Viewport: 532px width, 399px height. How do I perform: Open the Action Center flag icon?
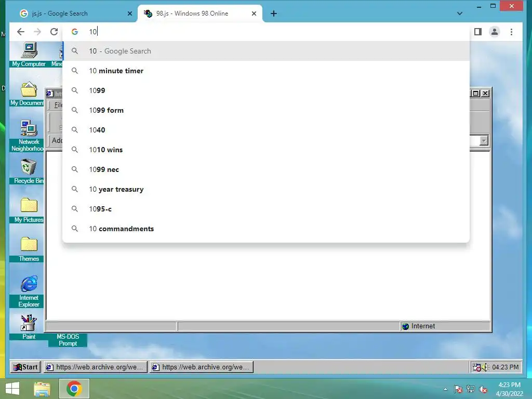(458, 389)
